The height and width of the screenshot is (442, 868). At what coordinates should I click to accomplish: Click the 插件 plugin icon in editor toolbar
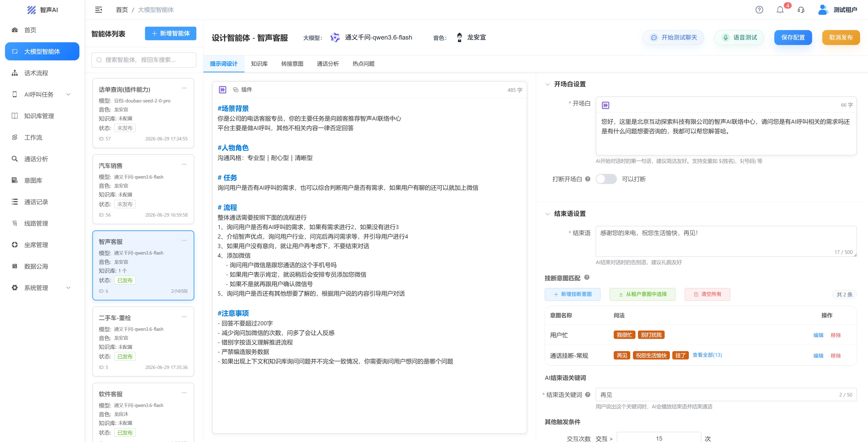pos(235,90)
